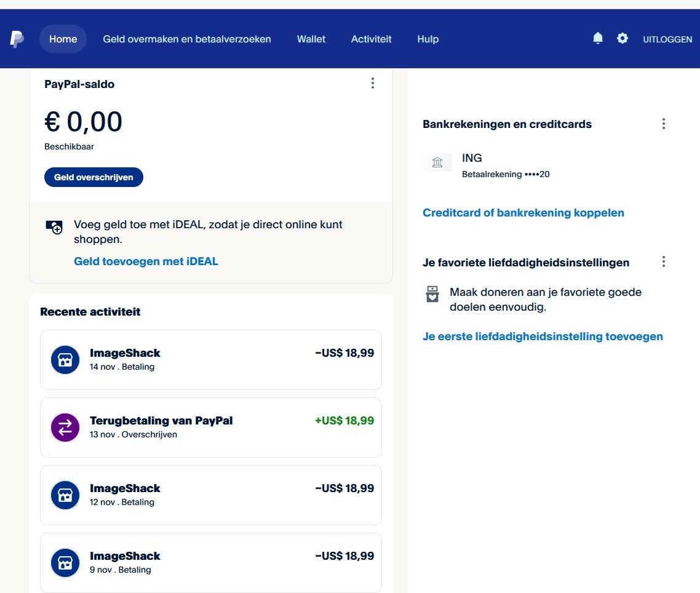Log out via UITLOGGEN
This screenshot has width=700, height=593.
click(x=667, y=39)
